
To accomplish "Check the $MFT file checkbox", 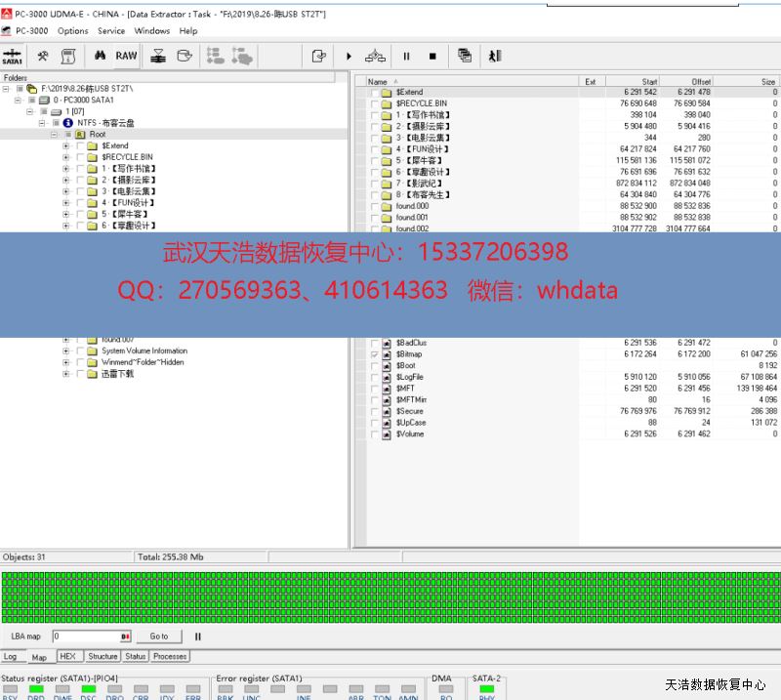I will pyautogui.click(x=374, y=389).
